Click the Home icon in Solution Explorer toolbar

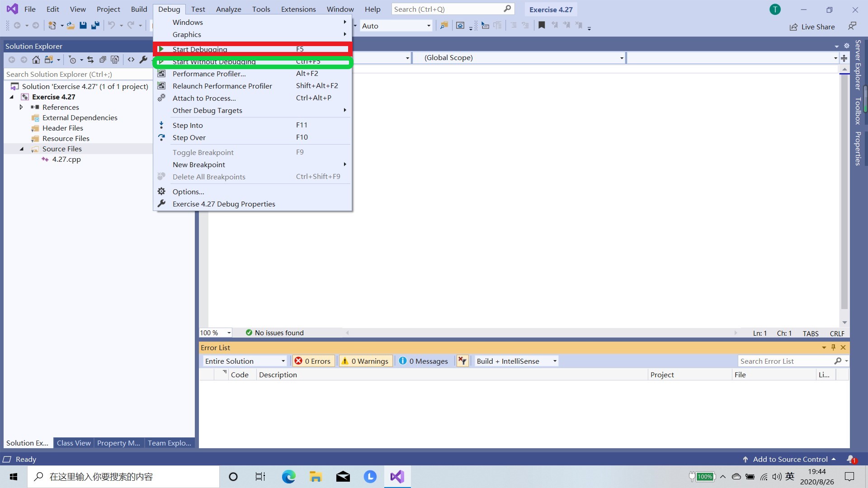(x=36, y=59)
